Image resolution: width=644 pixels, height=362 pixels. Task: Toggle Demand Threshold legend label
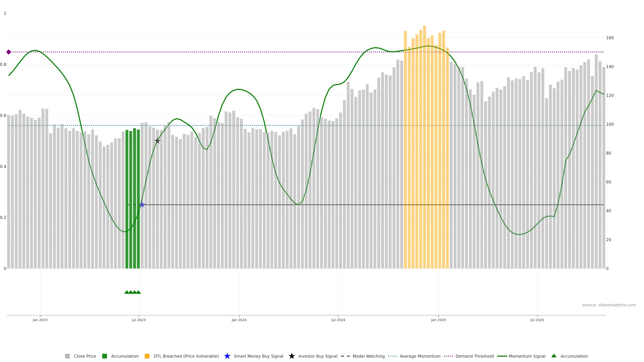[x=474, y=356]
